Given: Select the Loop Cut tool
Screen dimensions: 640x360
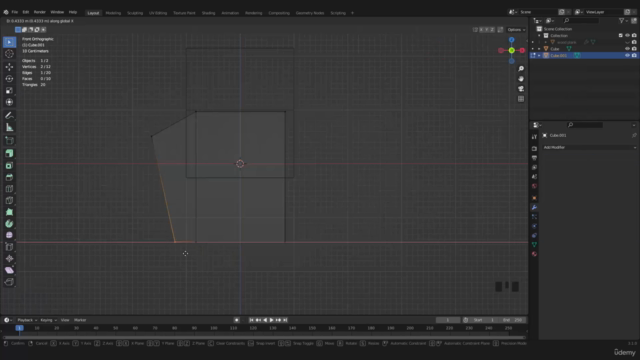Looking at the screenshot, I should (9, 189).
